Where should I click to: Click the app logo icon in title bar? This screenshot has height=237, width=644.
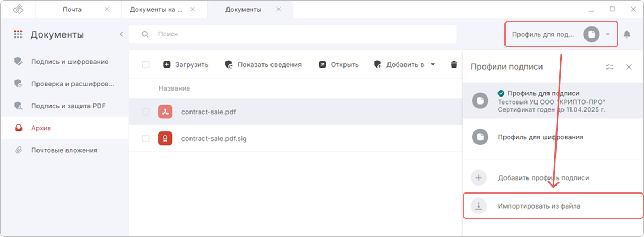point(18,10)
